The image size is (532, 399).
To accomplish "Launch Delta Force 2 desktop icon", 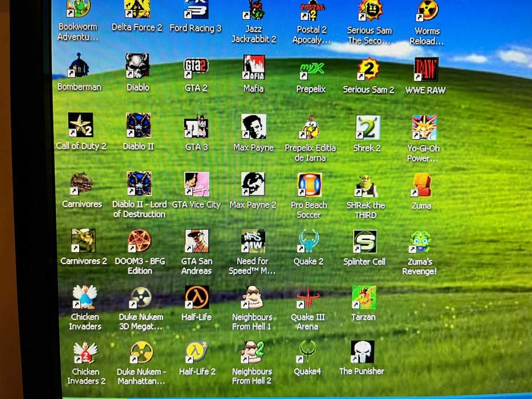I will [137, 9].
